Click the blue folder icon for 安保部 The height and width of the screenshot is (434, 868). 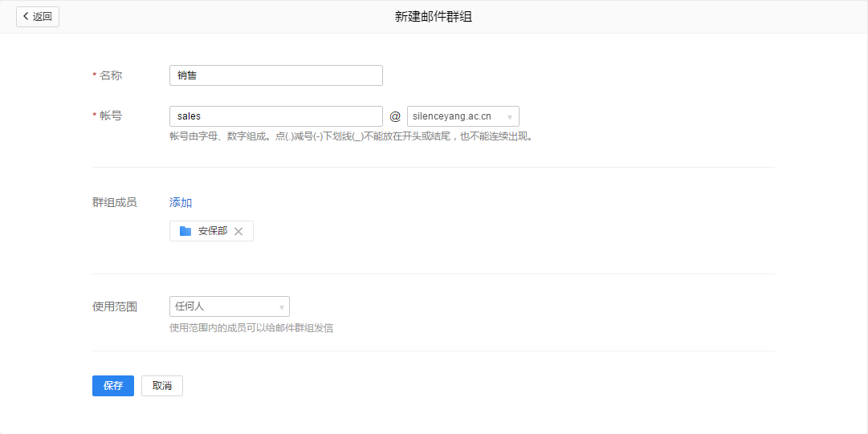(185, 231)
